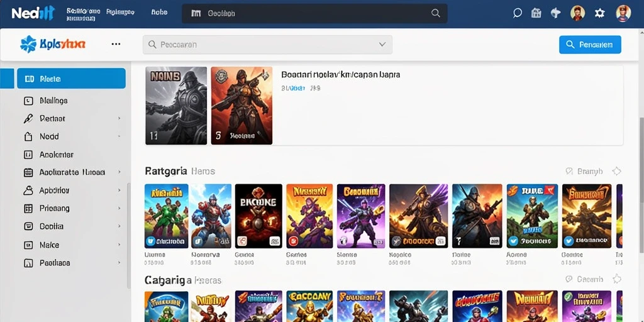
Task: Open the Peecaran search dropdown arrow
Action: pyautogui.click(x=382, y=45)
